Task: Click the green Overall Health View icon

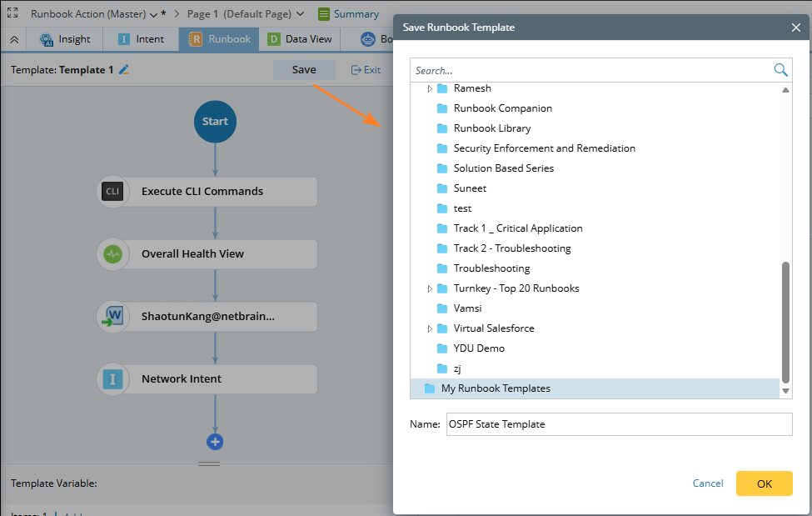Action: [112, 254]
